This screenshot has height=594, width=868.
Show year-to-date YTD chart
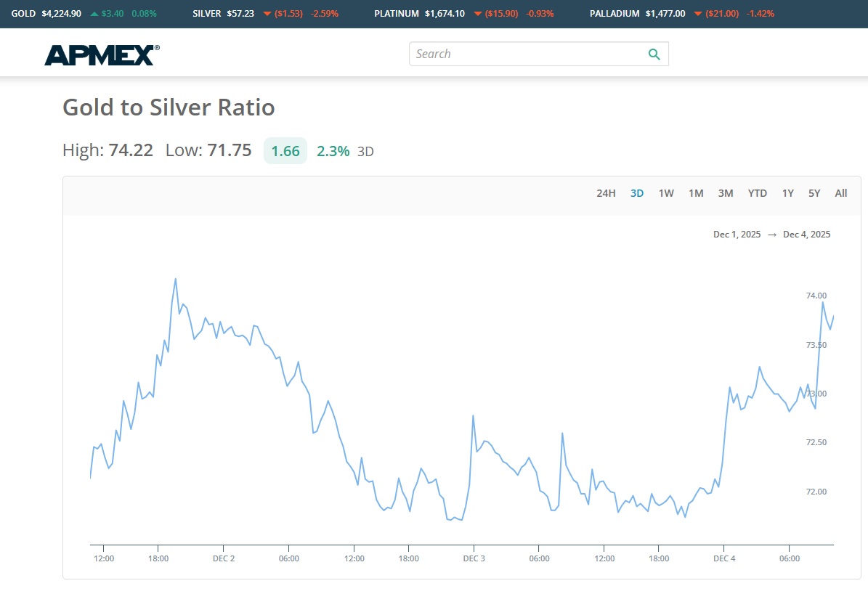[758, 193]
